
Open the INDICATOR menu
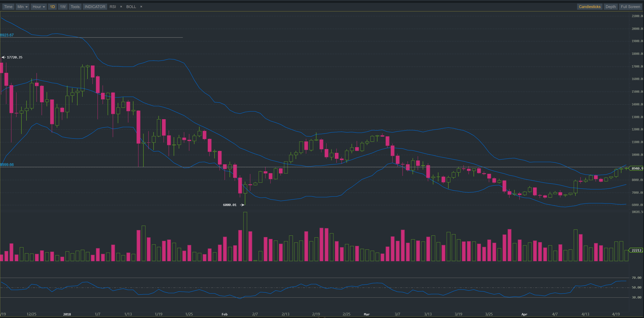coord(95,7)
